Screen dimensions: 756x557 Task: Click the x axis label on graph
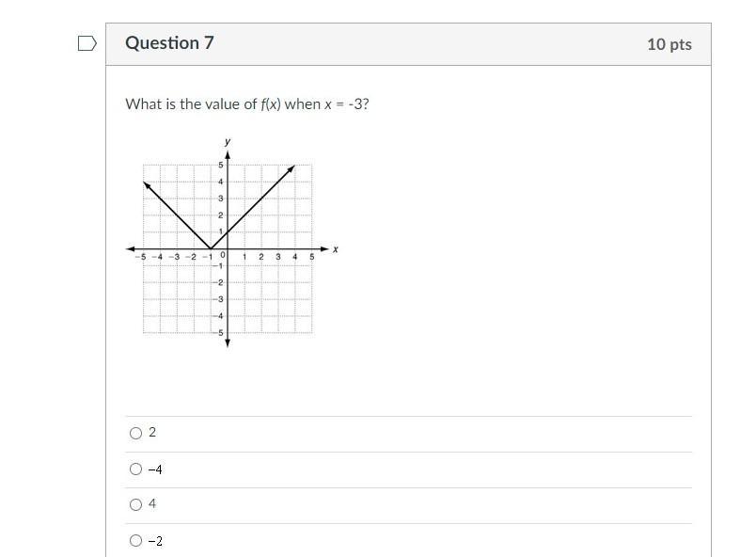336,249
